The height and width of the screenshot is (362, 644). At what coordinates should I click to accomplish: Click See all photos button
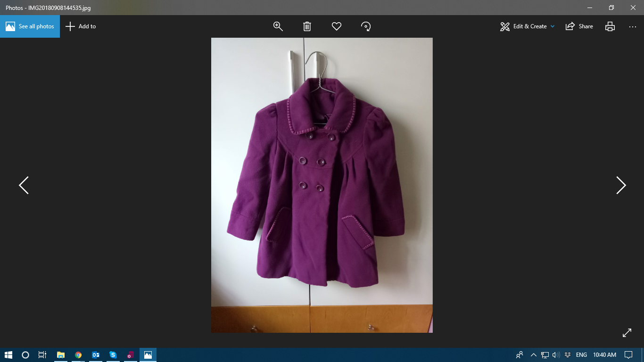point(30,26)
